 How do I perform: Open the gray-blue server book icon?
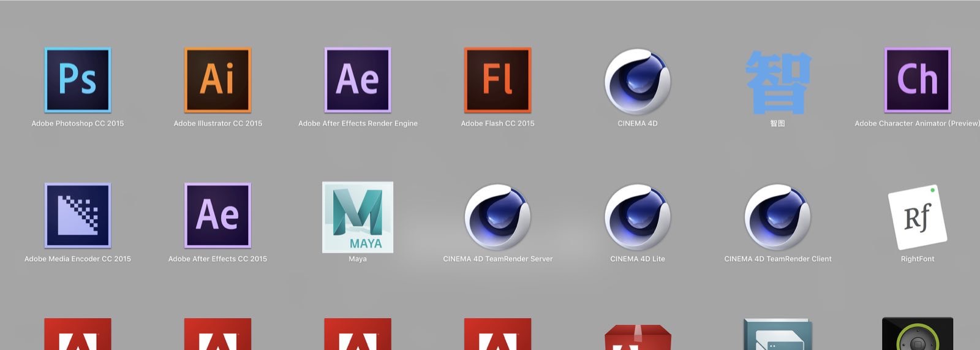(777, 335)
